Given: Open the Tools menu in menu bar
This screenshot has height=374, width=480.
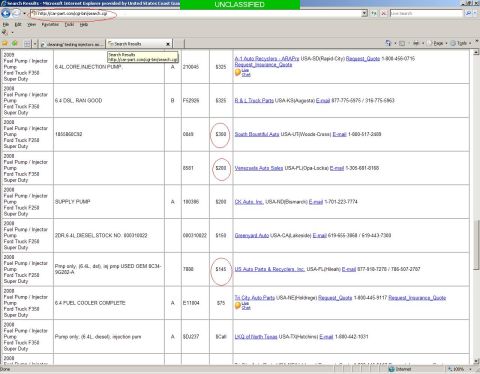Looking at the screenshot, I should (69, 24).
